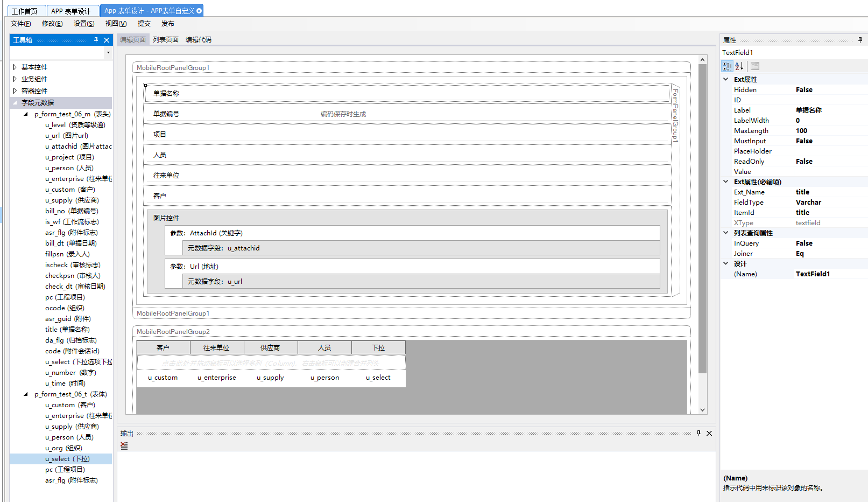Select bill_no (单据编号) field
The height and width of the screenshot is (502, 868).
pos(72,211)
